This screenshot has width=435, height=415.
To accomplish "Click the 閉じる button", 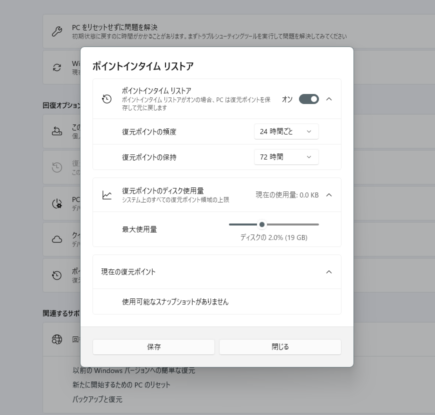I will pyautogui.click(x=280, y=347).
